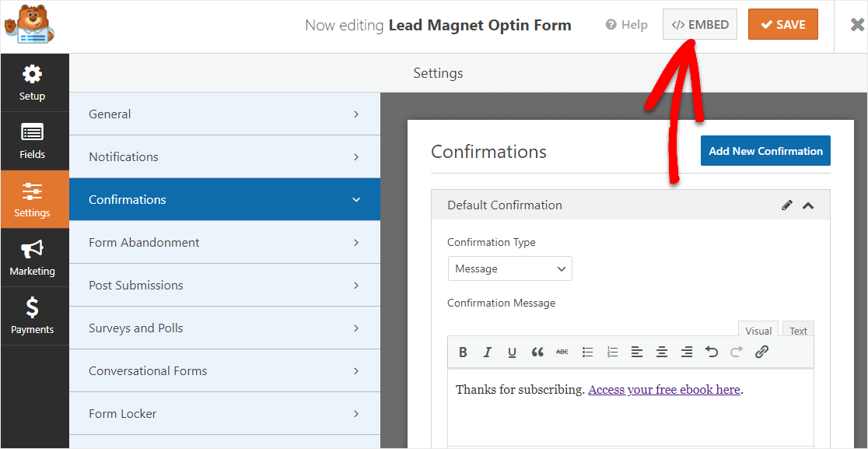Screen dimensions: 868x449
Task: Expand the General settings section
Action: [x=225, y=114]
